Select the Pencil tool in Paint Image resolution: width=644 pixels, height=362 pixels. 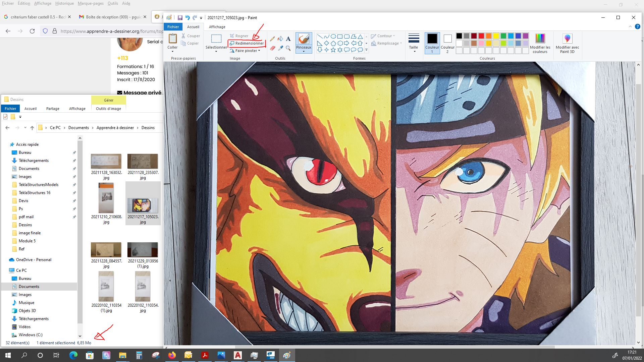(x=272, y=39)
